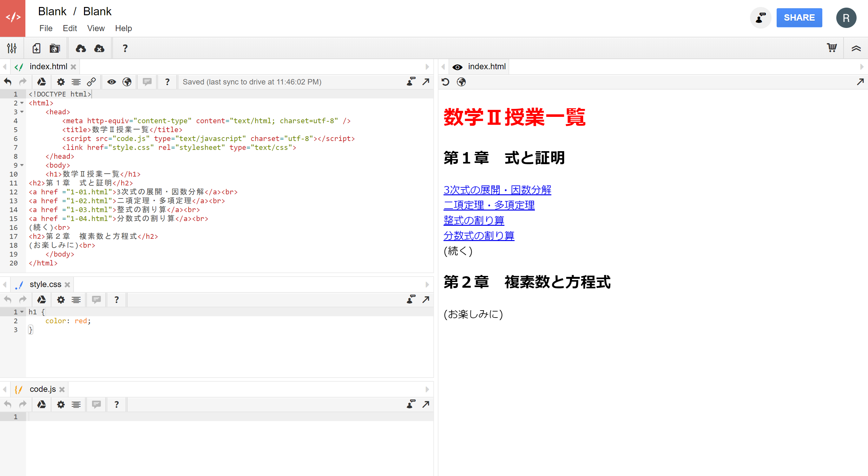
Task: Click collaborator icon in index.html editor toolbar
Action: [411, 81]
